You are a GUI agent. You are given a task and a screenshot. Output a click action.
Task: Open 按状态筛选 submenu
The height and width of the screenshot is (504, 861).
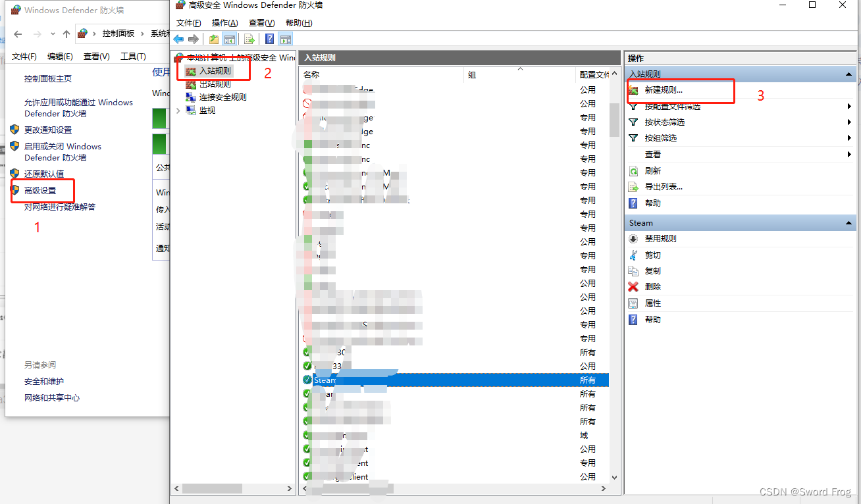741,122
